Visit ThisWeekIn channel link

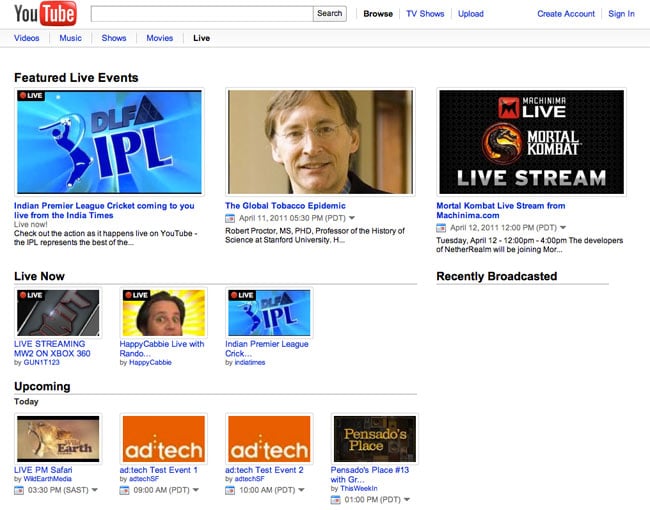coord(359,488)
